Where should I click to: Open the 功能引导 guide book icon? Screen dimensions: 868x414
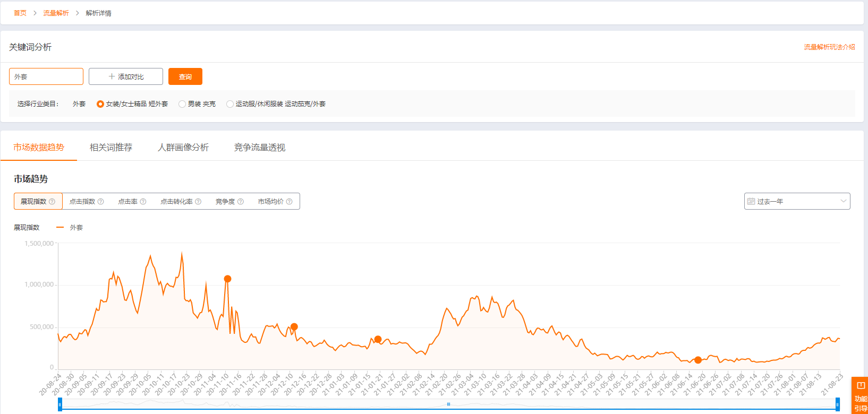tap(861, 386)
